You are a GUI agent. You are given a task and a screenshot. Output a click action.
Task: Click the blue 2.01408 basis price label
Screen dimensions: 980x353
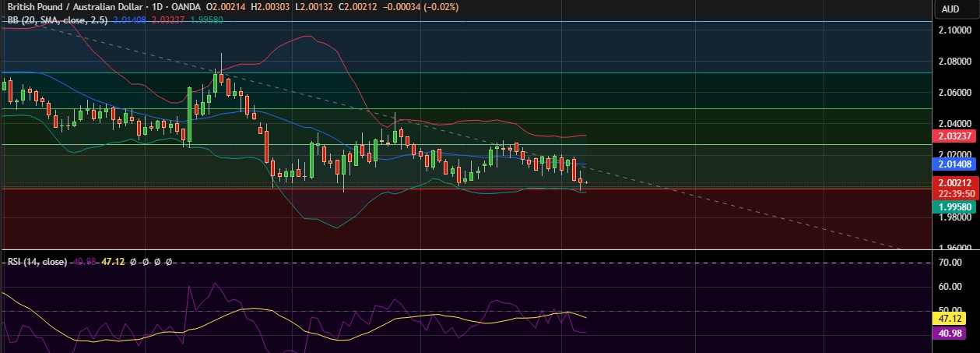(954, 164)
